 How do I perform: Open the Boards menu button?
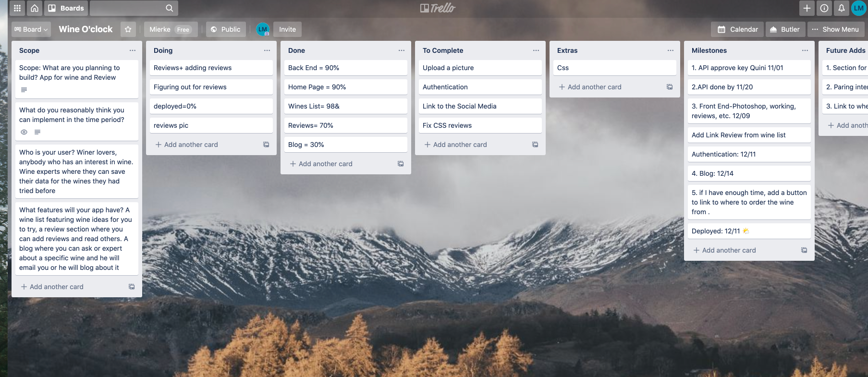pyautogui.click(x=66, y=8)
